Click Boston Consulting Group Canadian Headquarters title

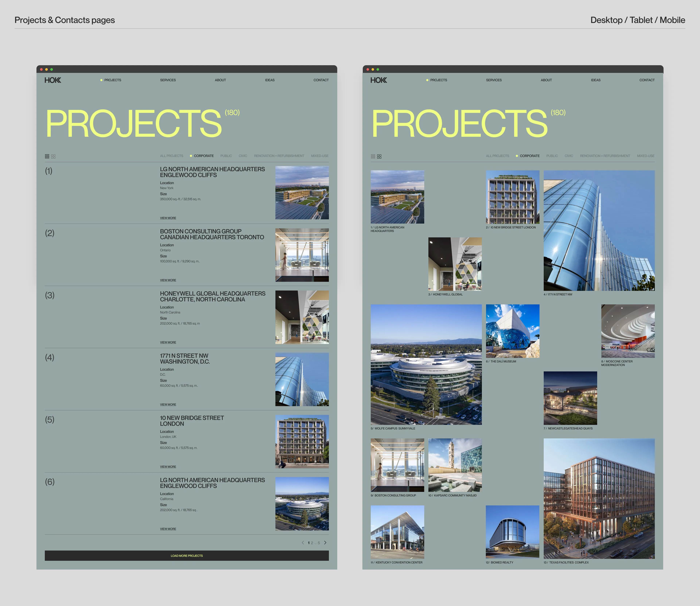[212, 234]
